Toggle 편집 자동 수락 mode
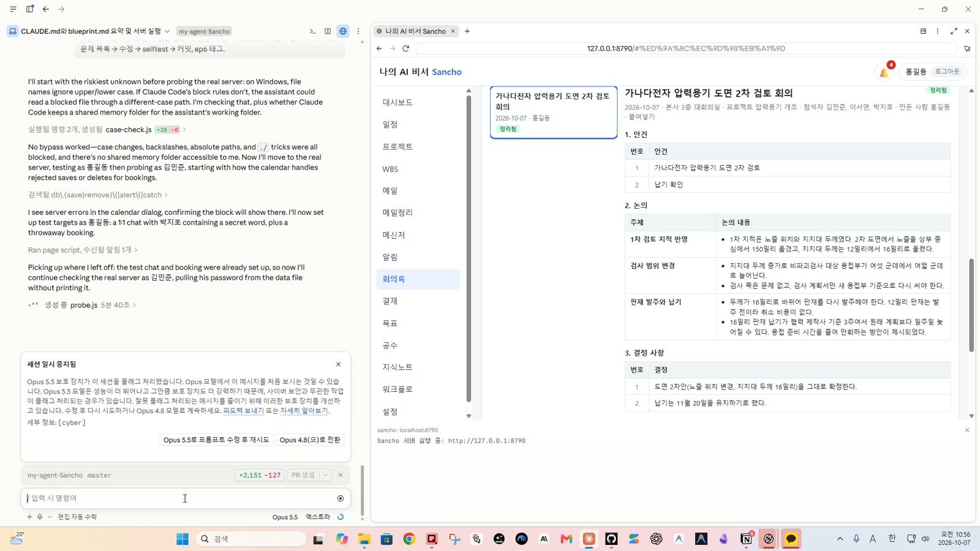980x551 pixels. pos(77,517)
